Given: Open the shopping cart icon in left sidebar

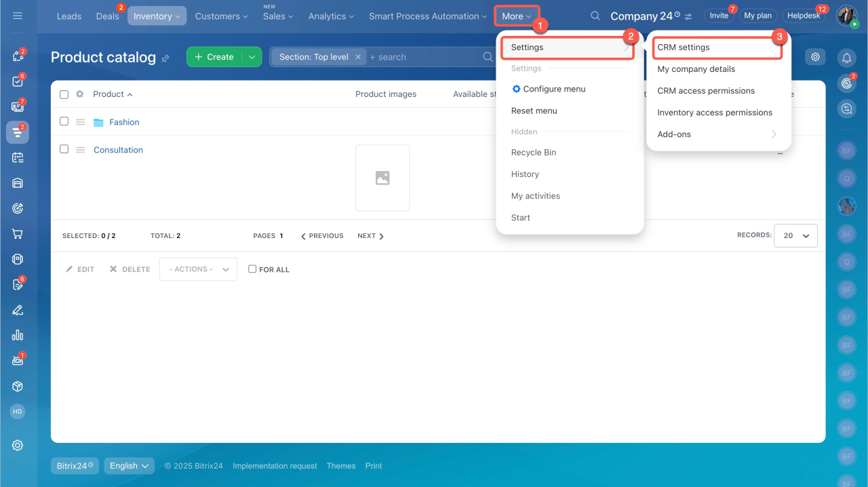Looking at the screenshot, I should coord(18,233).
